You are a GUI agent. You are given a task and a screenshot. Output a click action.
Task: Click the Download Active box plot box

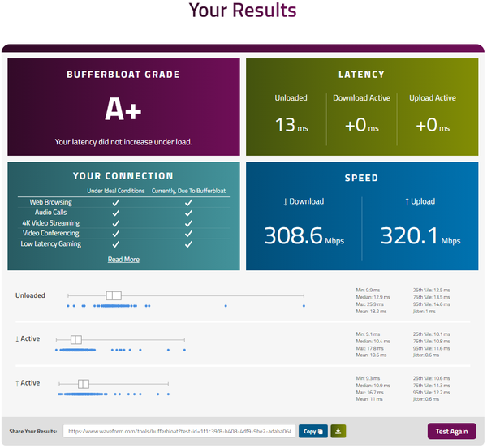tap(76, 339)
